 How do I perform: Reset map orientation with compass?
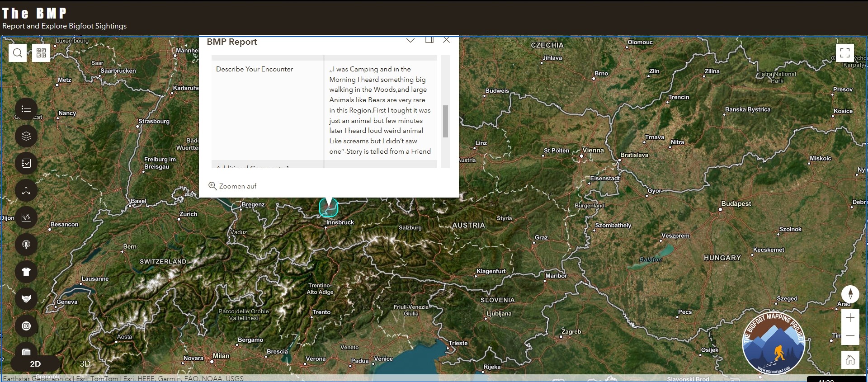[850, 294]
